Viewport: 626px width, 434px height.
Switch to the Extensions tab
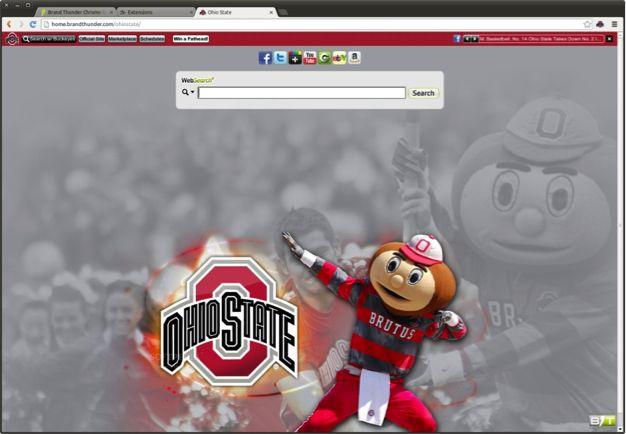tap(154, 12)
